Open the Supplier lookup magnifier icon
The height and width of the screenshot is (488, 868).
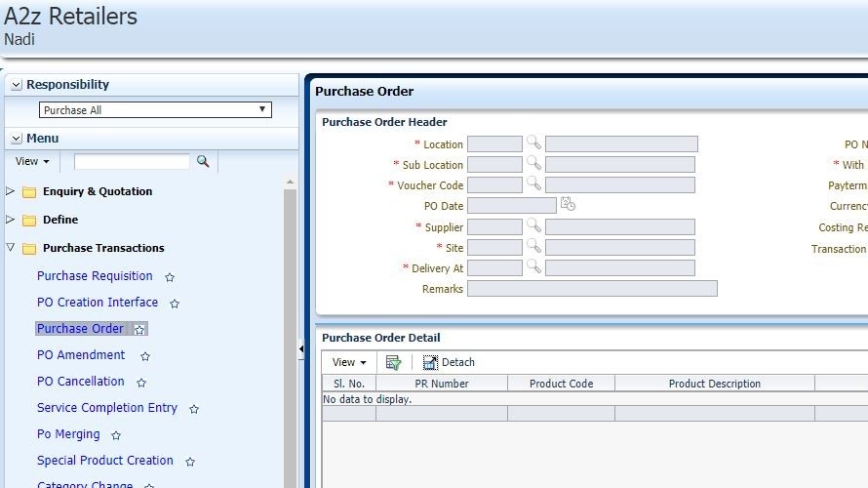click(x=533, y=225)
